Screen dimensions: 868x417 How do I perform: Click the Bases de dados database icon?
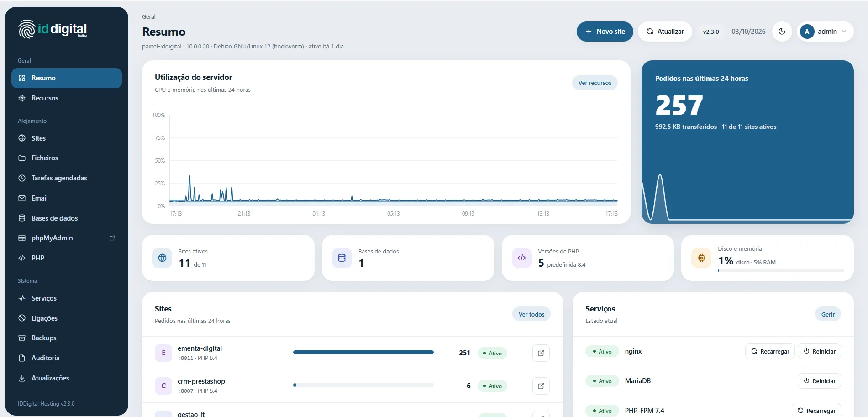pyautogui.click(x=22, y=218)
